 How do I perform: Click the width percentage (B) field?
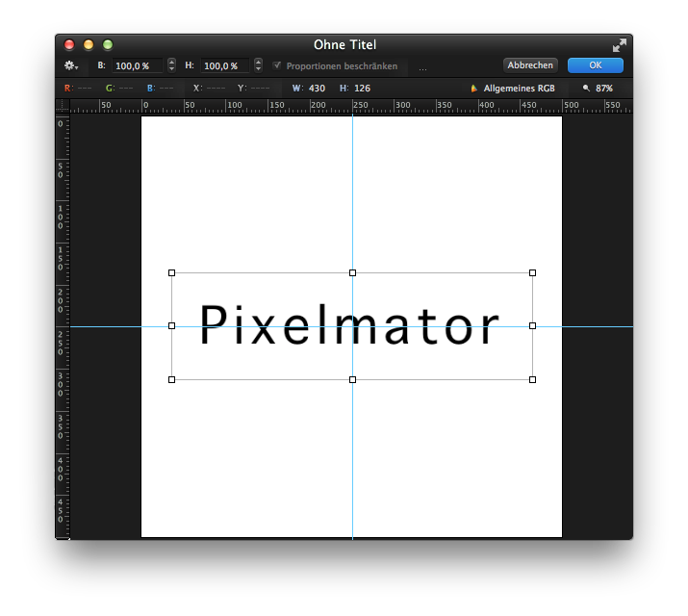click(x=138, y=65)
